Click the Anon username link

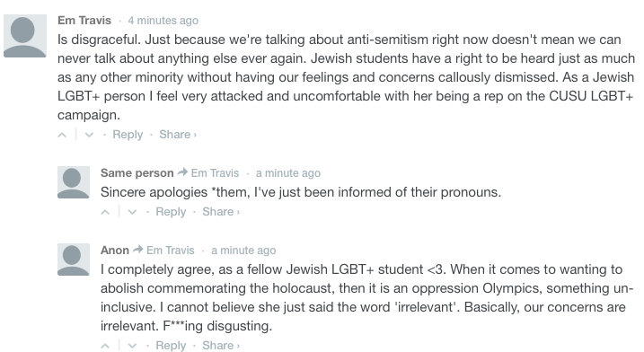pos(115,251)
